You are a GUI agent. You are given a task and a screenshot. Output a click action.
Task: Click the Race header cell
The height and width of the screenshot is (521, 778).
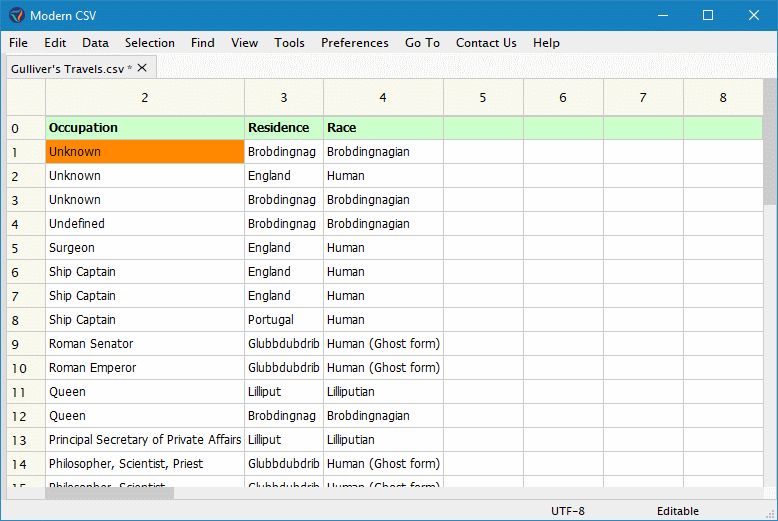383,128
